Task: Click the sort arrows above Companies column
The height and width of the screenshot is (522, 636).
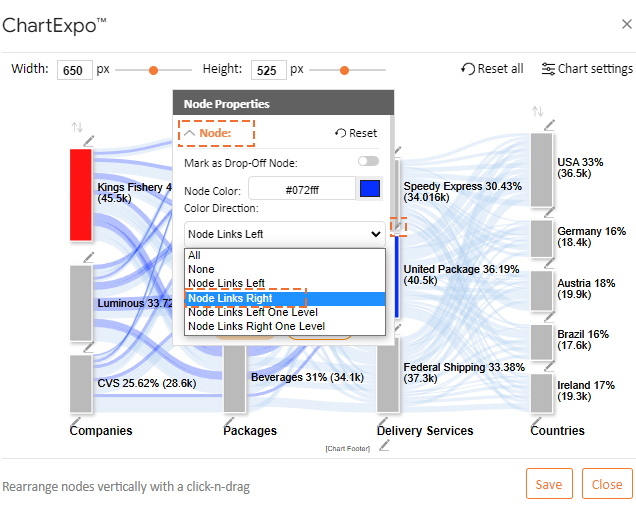Action: point(77,127)
